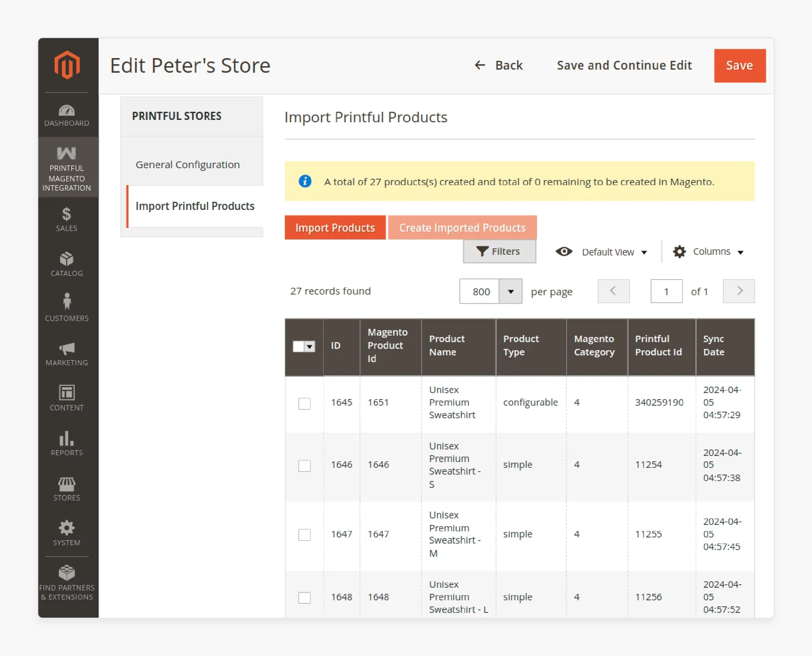Open the mass-select dropdown arrow in header

pyautogui.click(x=310, y=347)
